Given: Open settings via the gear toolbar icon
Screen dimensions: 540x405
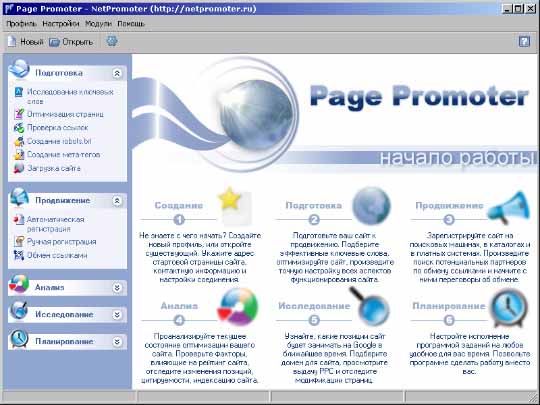Looking at the screenshot, I should [x=112, y=41].
